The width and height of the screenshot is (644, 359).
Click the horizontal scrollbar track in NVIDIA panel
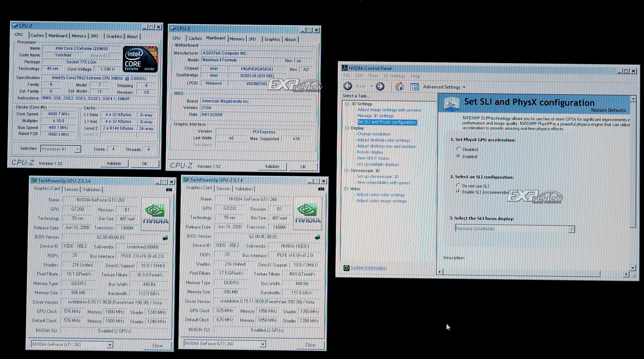pos(611,274)
